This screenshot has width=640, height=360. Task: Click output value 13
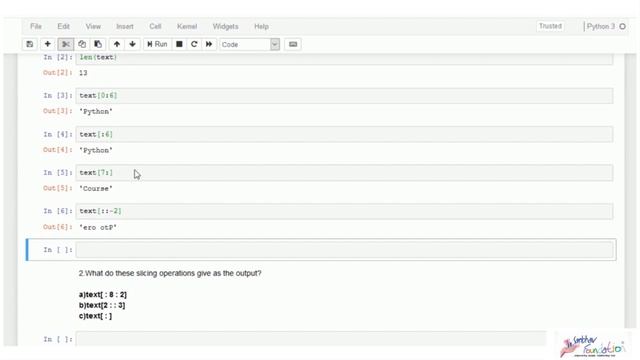[x=83, y=73]
